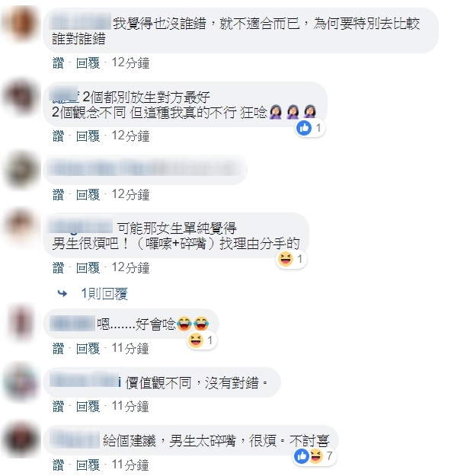Like the 嗯.......好會唸 comment
This screenshot has width=467, height=476.
click(x=59, y=348)
